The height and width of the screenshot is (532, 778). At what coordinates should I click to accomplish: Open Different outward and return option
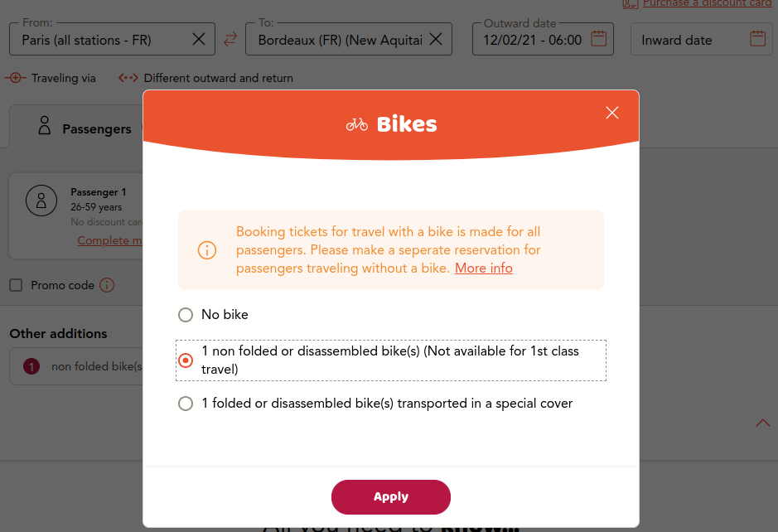206,78
